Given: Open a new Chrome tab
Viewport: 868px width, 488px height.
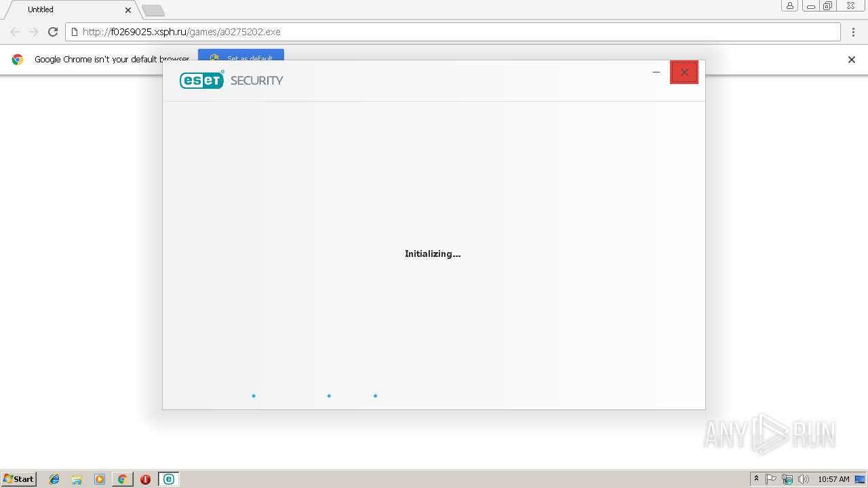Looking at the screenshot, I should coord(153,10).
